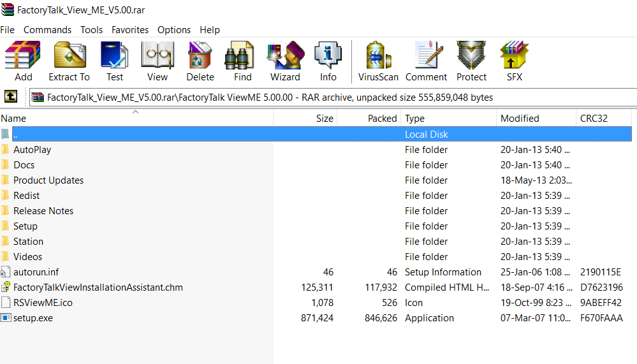The image size is (637, 364).
Task: Select the Release Notes folder
Action: 43,211
